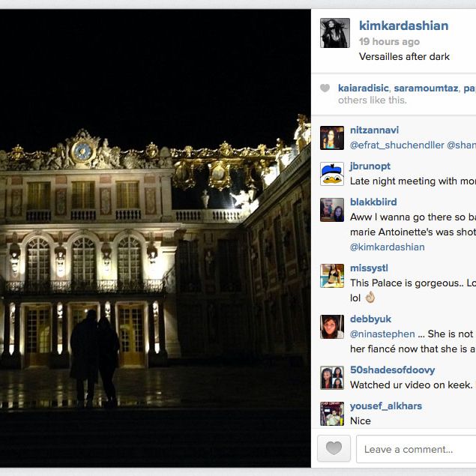This screenshot has width=476, height=476.
Task: Open kaiaradisic's profile from likes
Action: [364, 88]
